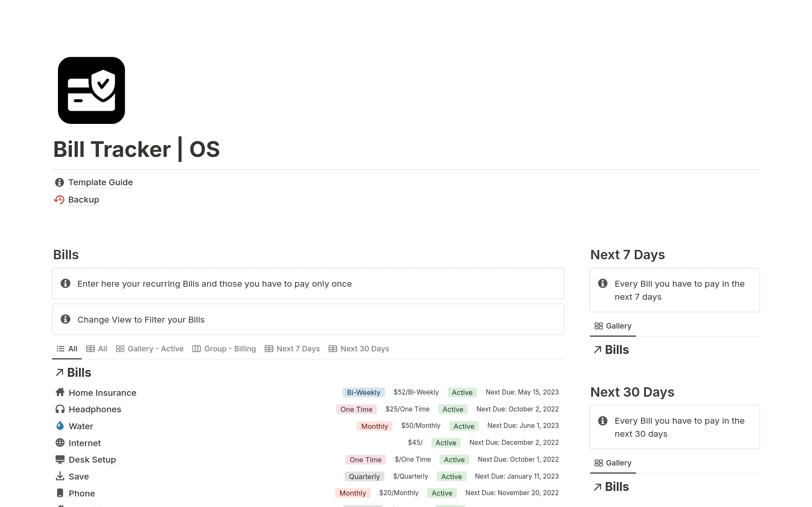Viewport: 812px width, 507px height.
Task: Click $52/Bi-Weekly amount value
Action: click(x=416, y=392)
